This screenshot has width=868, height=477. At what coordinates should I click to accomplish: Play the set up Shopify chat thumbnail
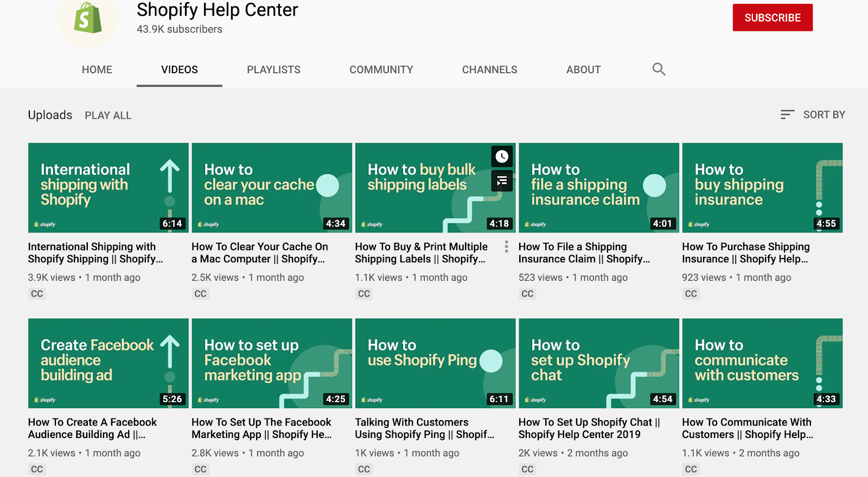point(599,363)
